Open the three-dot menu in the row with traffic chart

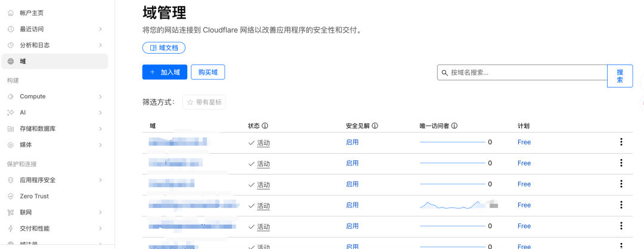click(621, 205)
